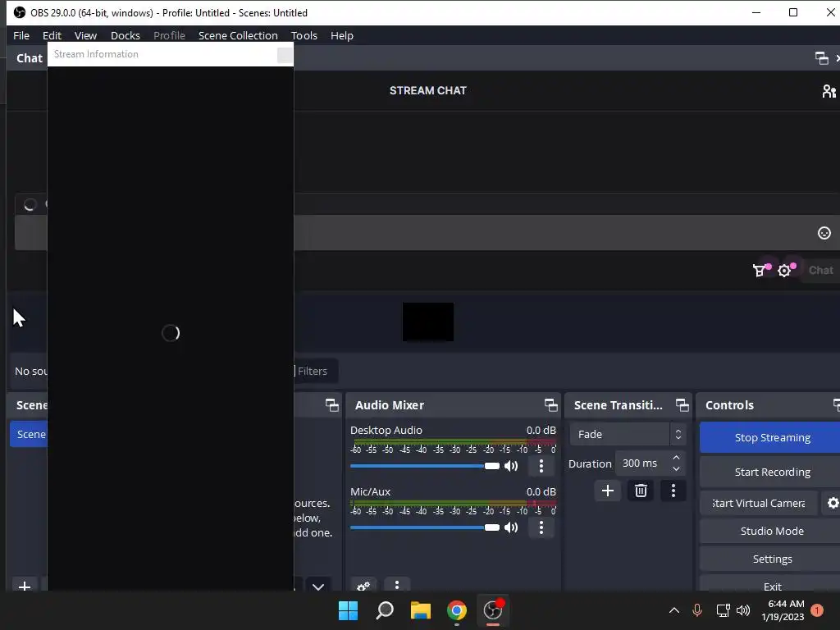
Task: Delete the scene transition trash icon
Action: pyautogui.click(x=641, y=491)
